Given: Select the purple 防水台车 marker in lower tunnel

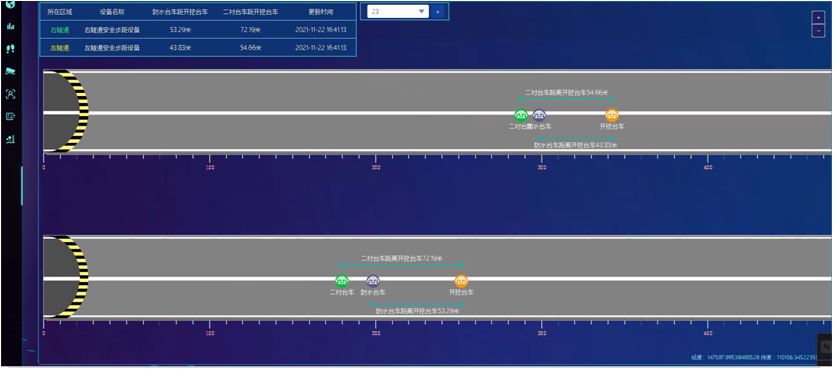Looking at the screenshot, I should coord(373,281).
